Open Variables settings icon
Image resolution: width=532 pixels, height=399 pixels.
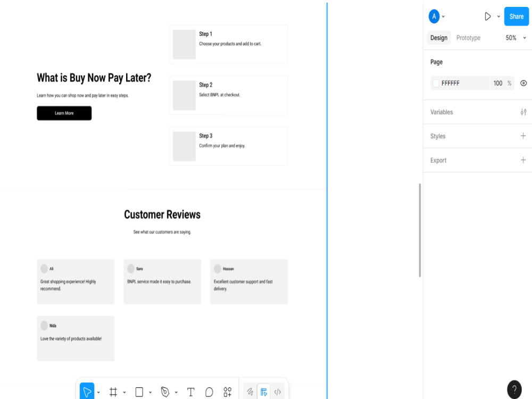pyautogui.click(x=523, y=112)
